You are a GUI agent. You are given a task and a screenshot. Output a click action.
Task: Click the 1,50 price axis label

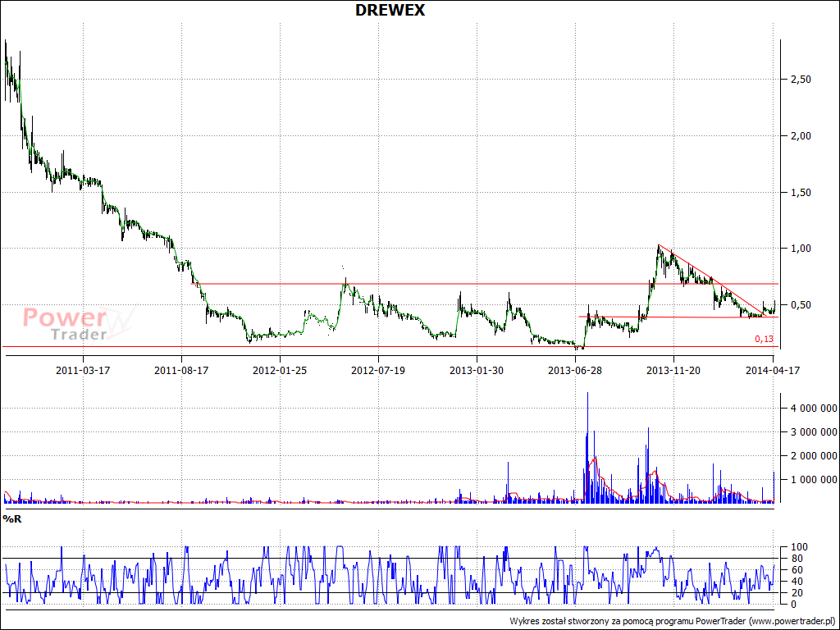point(801,192)
